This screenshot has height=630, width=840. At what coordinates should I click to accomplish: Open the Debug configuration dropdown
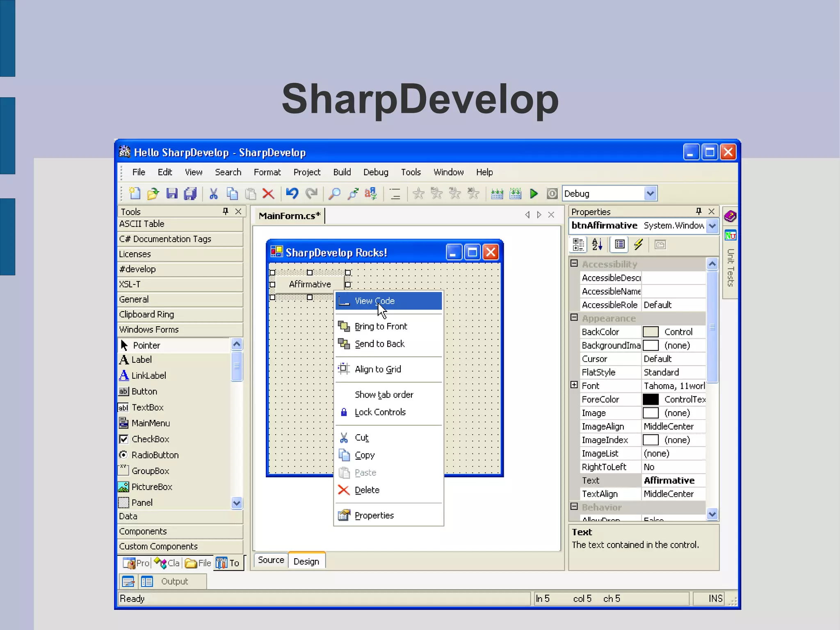[x=650, y=193]
